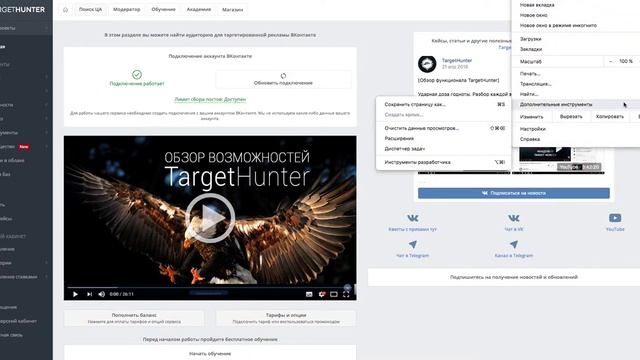Click "Вырезать" in the edit row
This screenshot has width=640, height=360.
571,117
